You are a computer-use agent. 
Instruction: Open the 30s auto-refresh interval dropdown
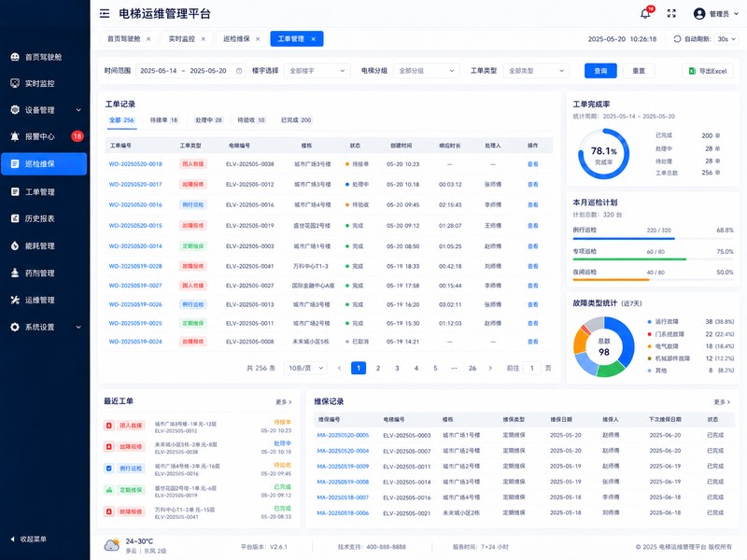(x=726, y=39)
